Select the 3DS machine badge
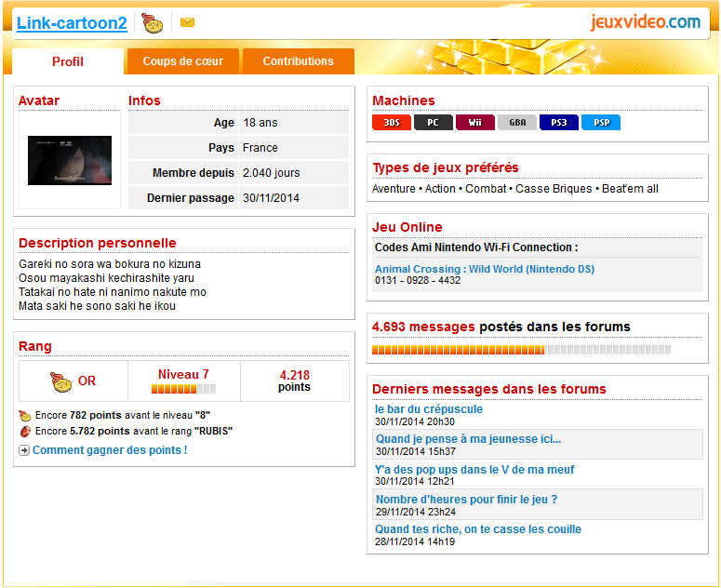This screenshot has height=588, width=721. 391,123
